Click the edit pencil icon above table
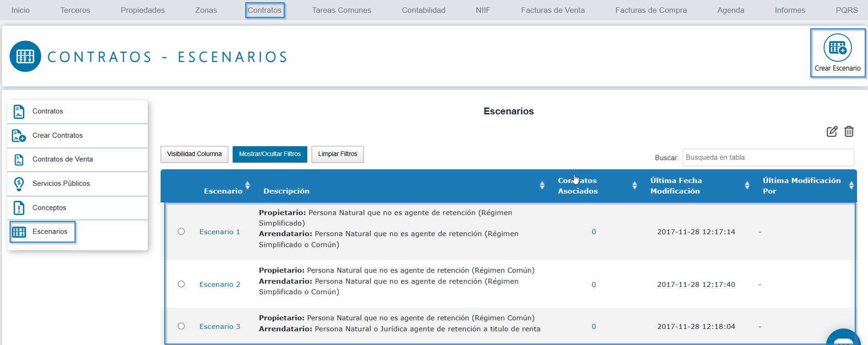 coord(832,132)
